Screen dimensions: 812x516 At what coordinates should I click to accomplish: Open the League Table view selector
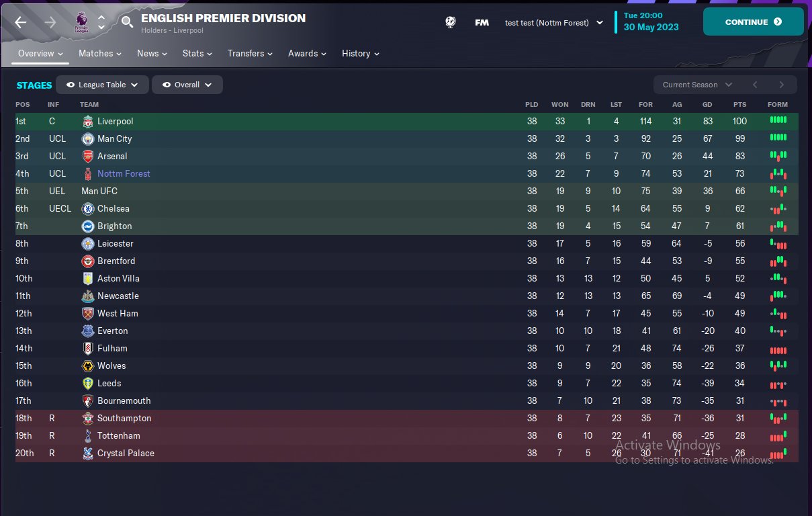[x=102, y=85]
